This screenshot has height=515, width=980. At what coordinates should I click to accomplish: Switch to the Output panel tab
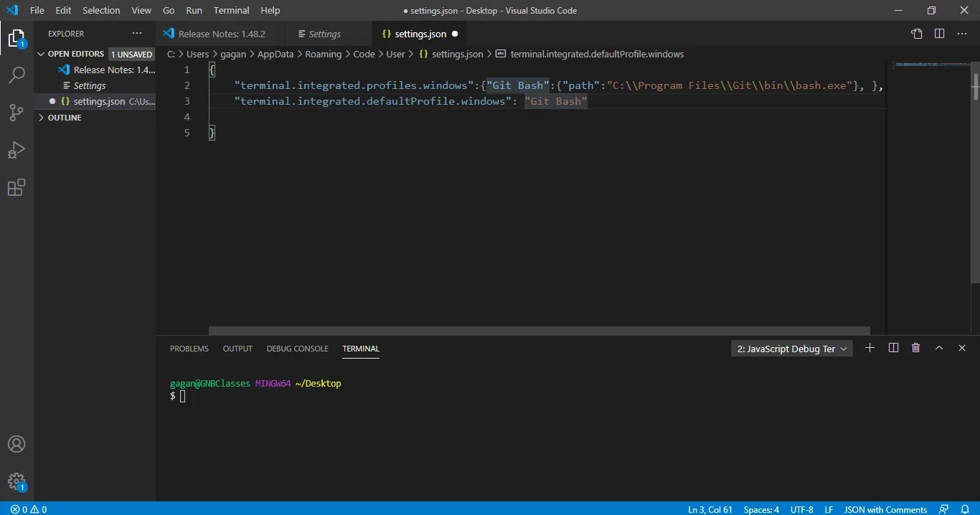[237, 349]
